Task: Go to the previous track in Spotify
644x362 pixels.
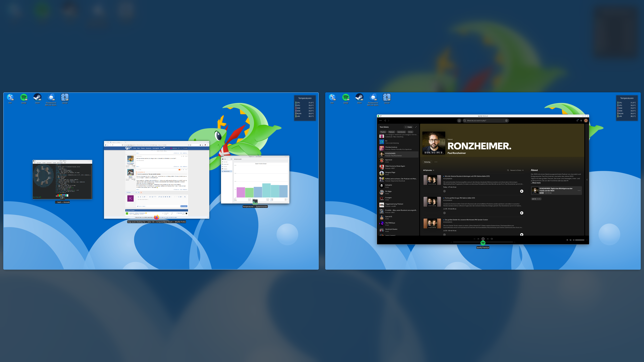Action: click(x=478, y=239)
